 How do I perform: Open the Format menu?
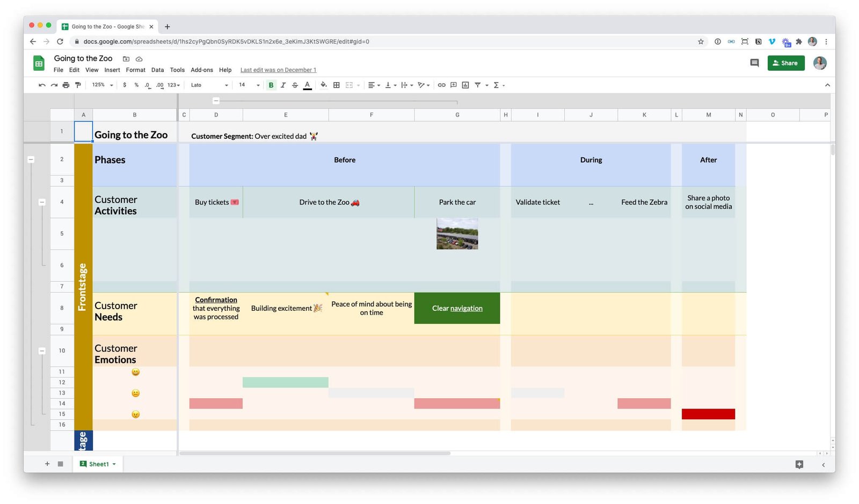(x=135, y=70)
